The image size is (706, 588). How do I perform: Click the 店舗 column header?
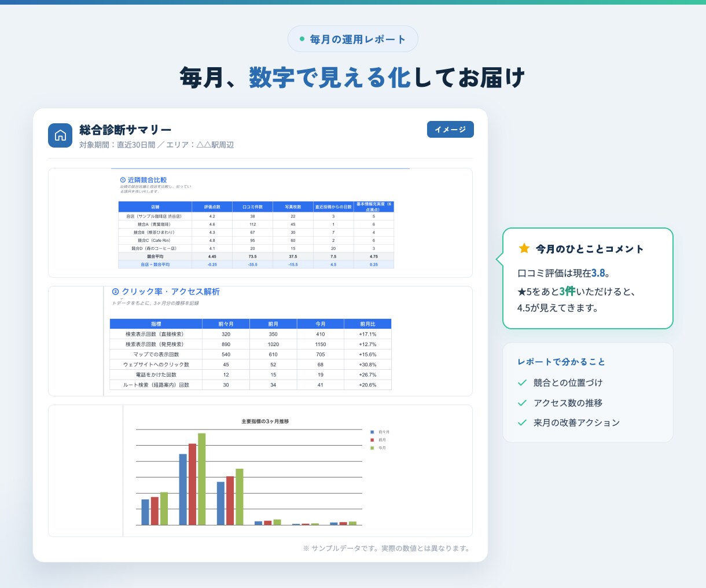(x=155, y=207)
